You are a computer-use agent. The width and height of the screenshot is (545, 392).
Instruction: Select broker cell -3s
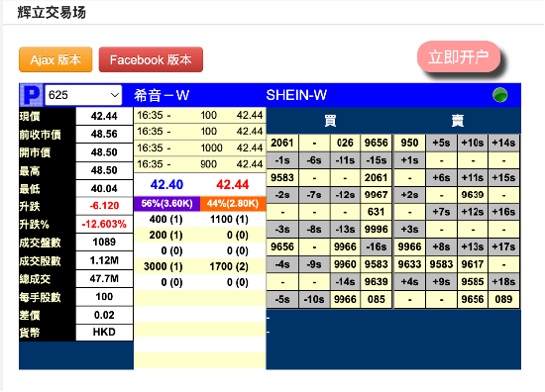coord(282,229)
